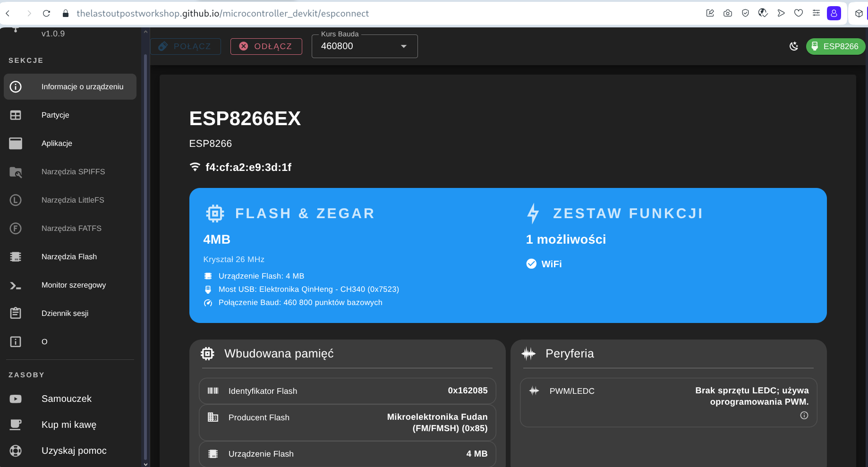Click the browser address bar URL

(x=222, y=13)
